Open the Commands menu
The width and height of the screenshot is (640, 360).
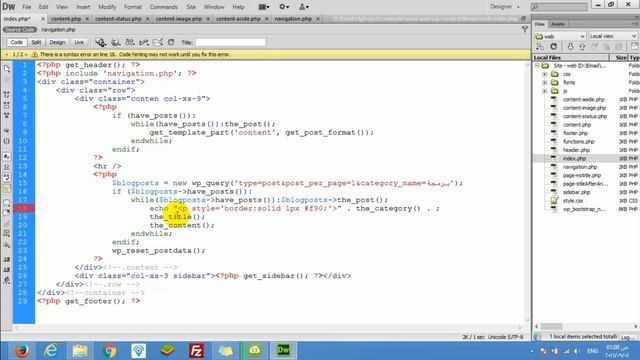(163, 7)
